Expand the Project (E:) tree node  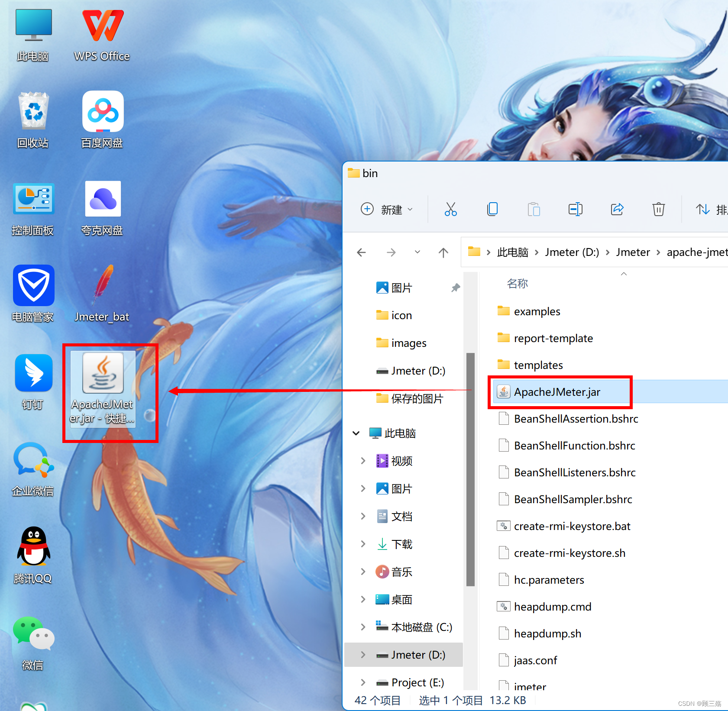(363, 682)
